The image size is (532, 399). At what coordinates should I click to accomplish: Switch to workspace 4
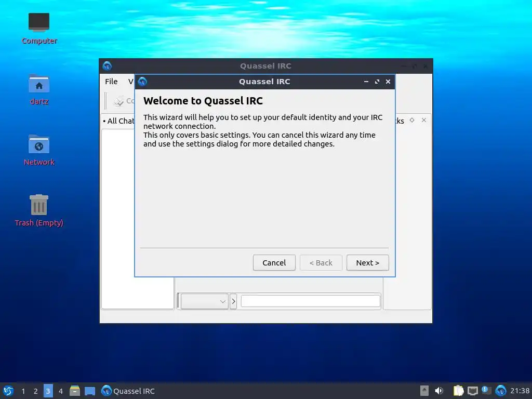tap(60, 391)
